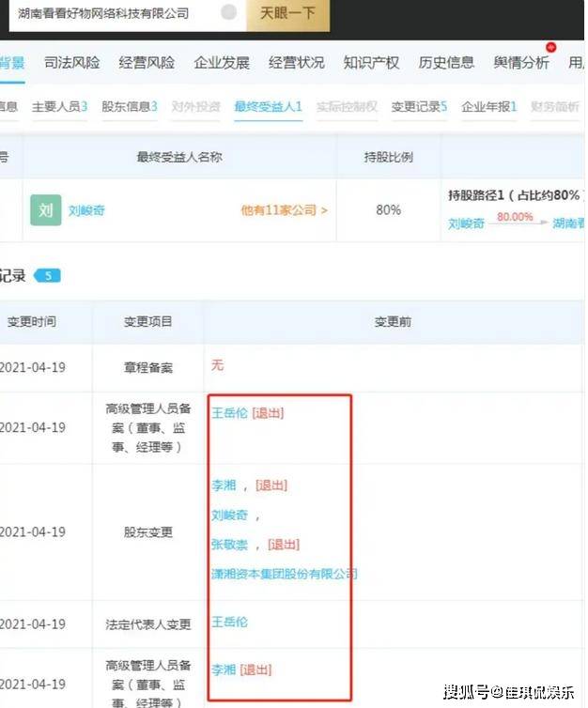
Task: Open 王岳伦 link in 法定代表人变更 row
Action: click(229, 622)
